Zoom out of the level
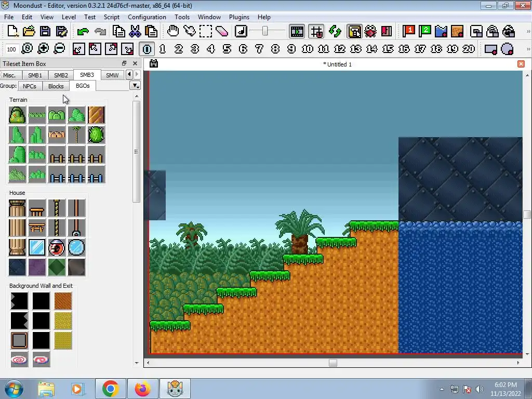 click(x=59, y=49)
